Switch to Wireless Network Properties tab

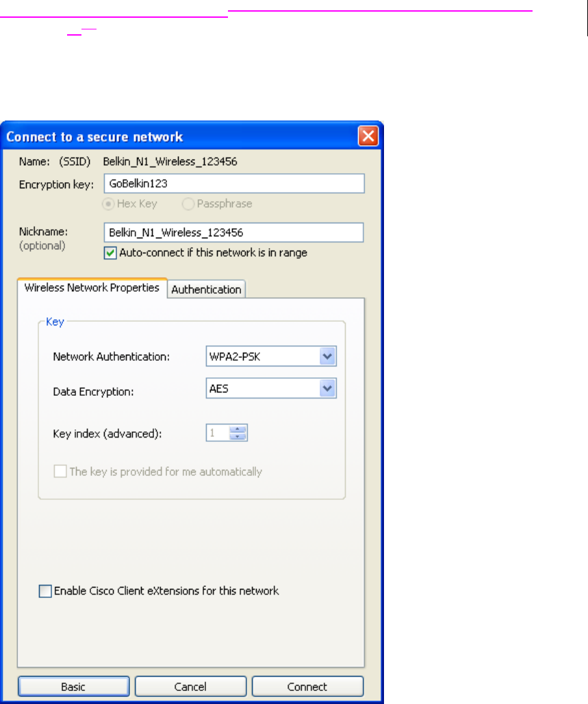point(92,288)
